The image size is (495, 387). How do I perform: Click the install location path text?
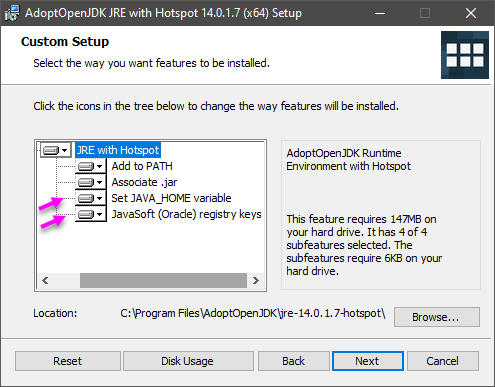[x=253, y=313]
